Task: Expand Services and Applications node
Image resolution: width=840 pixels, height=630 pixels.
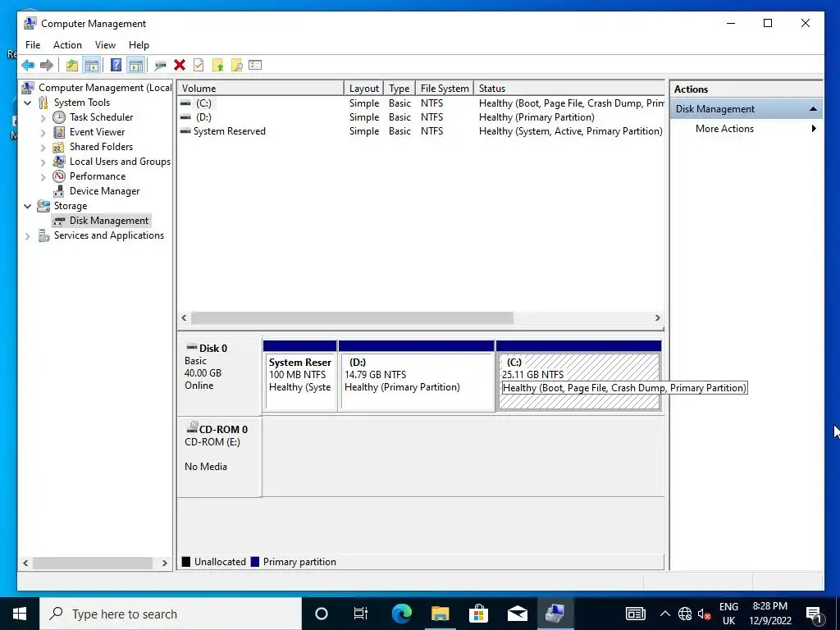Action: pos(28,235)
